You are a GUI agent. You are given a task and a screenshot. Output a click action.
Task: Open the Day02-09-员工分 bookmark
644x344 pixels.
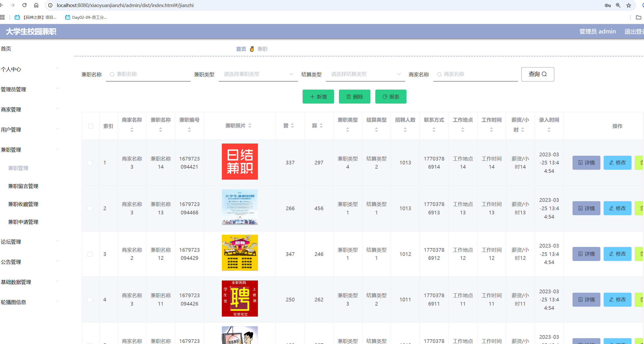[86, 17]
